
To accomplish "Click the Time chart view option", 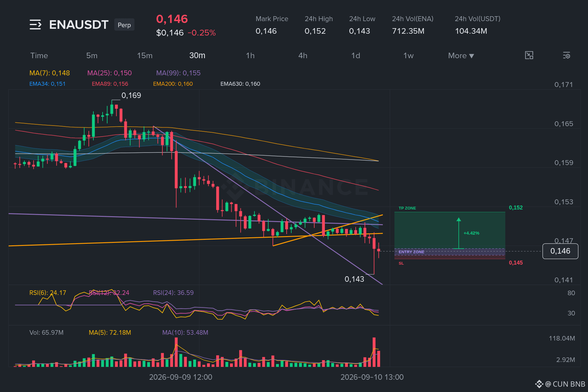I will tap(39, 56).
